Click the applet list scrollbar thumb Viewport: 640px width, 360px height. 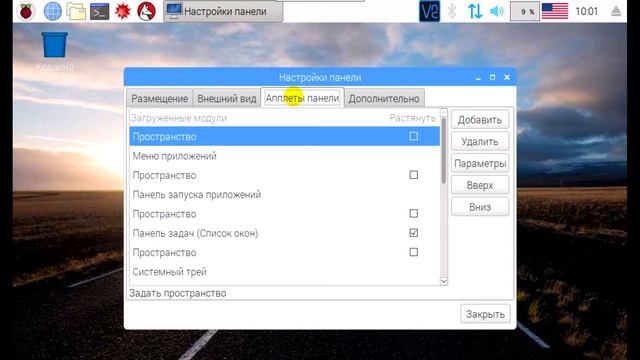coord(444,151)
